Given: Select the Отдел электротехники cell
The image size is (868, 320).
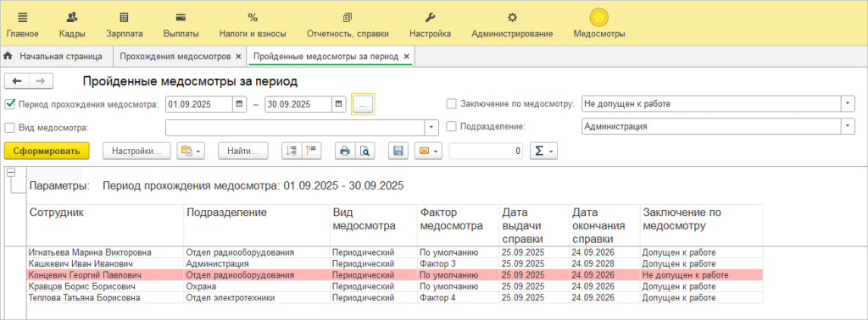Looking at the screenshot, I should (257, 297).
